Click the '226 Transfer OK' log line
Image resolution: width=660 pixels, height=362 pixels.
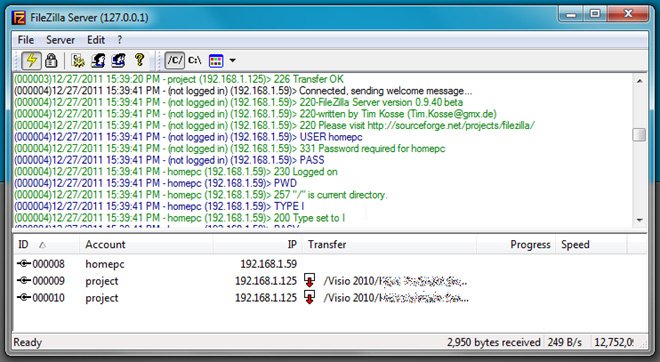pos(179,79)
